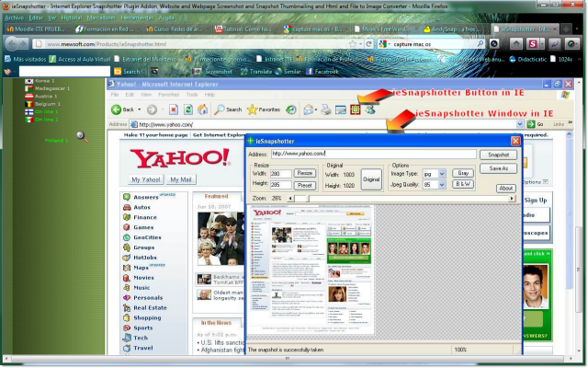Switch to Tutorial: Cómo ha tab
This screenshot has height=368, width=588.
(x=243, y=29)
